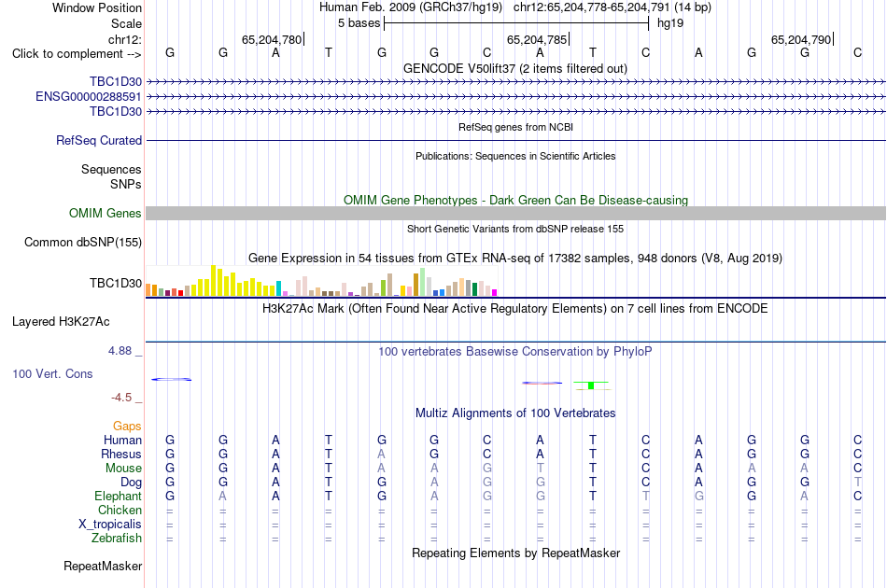This screenshot has width=887, height=588.
Task: Click the RefSeq Curated intron line
Action: point(515,140)
